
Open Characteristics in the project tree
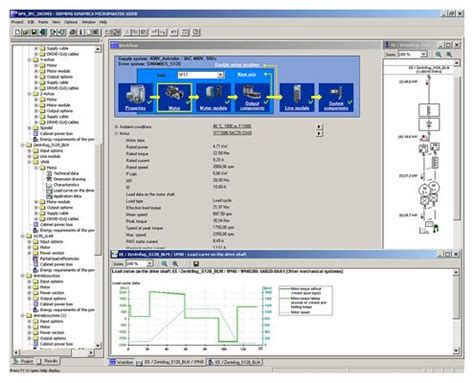[66, 185]
